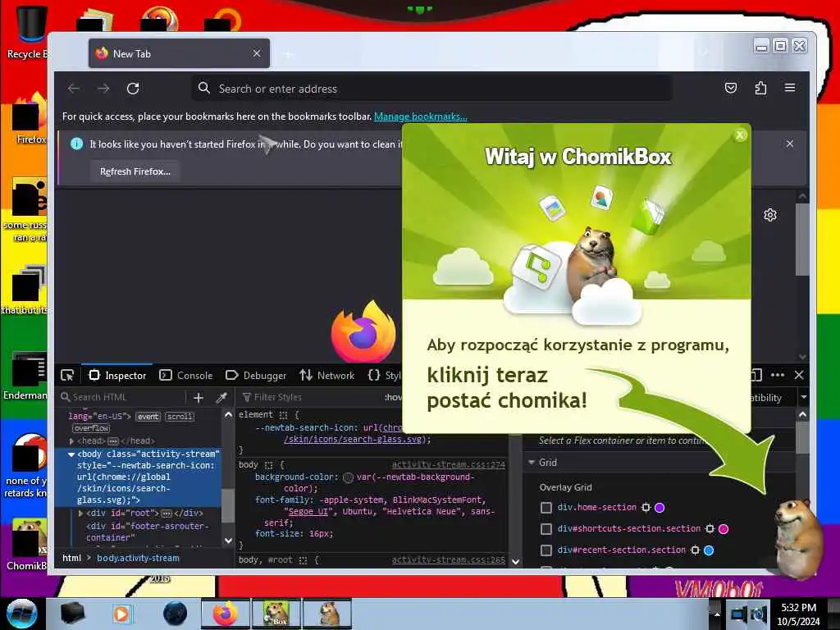Switch to the Style Editor tab
This screenshot has width=840, height=630.
384,376
